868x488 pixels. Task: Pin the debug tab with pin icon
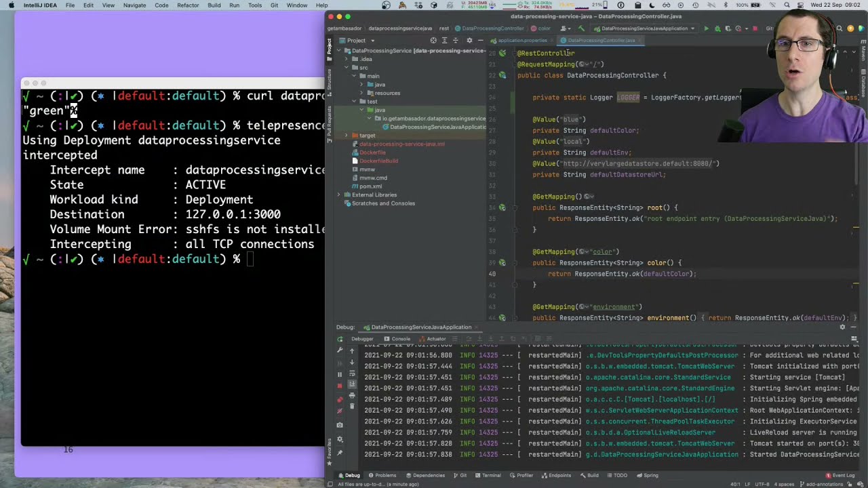pos(340,453)
